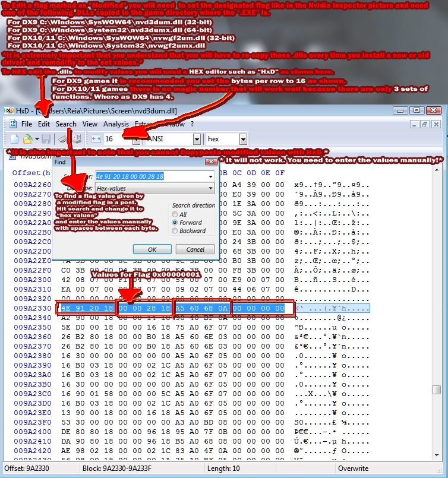The width and height of the screenshot is (448, 478).
Task: Click byte 53 at row 009A23F0
Action: click(x=66, y=423)
